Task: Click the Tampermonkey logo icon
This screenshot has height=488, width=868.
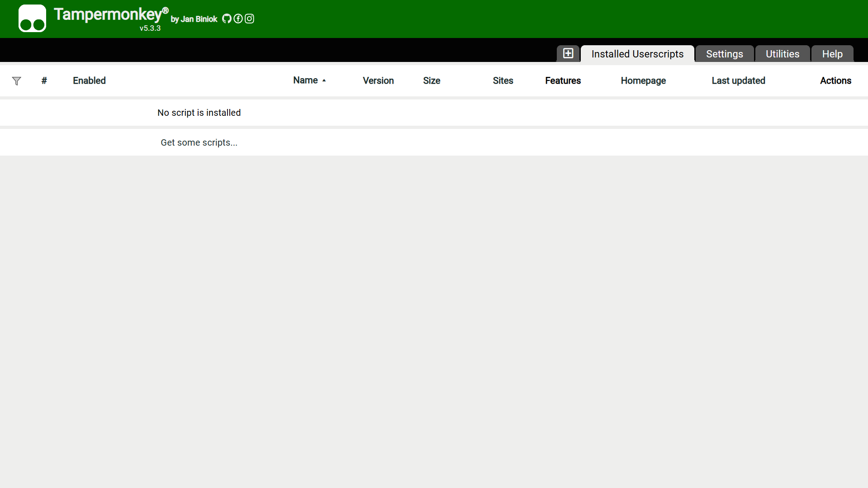Action: 32,19
